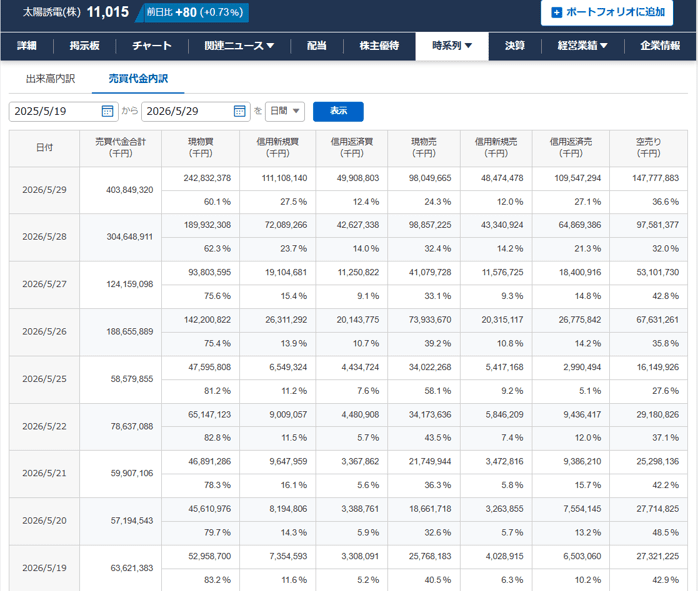Open the 株主優待 navigation item
Image resolution: width=698 pixels, height=591 pixels.
pyautogui.click(x=379, y=45)
